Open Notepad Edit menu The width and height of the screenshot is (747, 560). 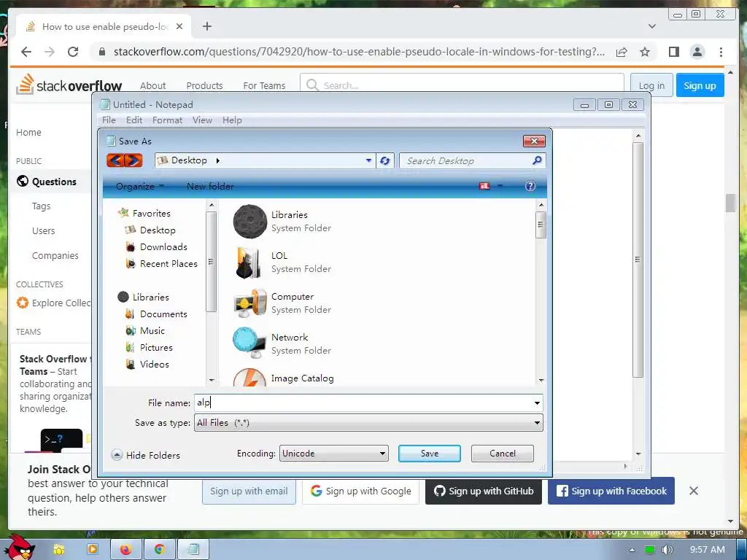[x=134, y=120]
